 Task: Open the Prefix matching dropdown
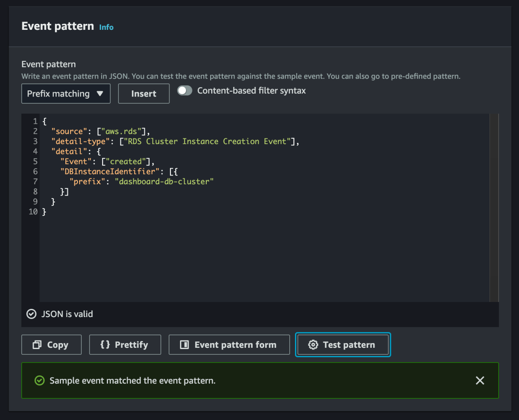pyautogui.click(x=66, y=93)
